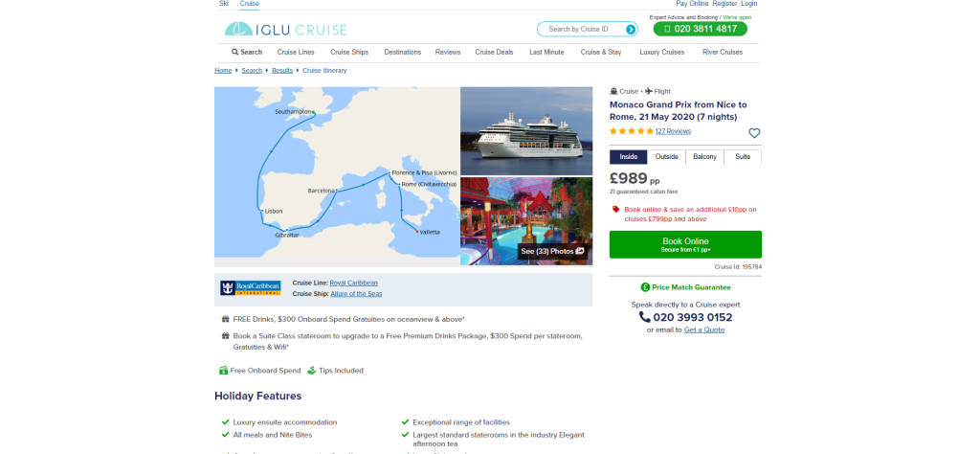This screenshot has height=454, width=980.
Task: Click the Free Onboard Spend icon
Action: pyautogui.click(x=223, y=371)
